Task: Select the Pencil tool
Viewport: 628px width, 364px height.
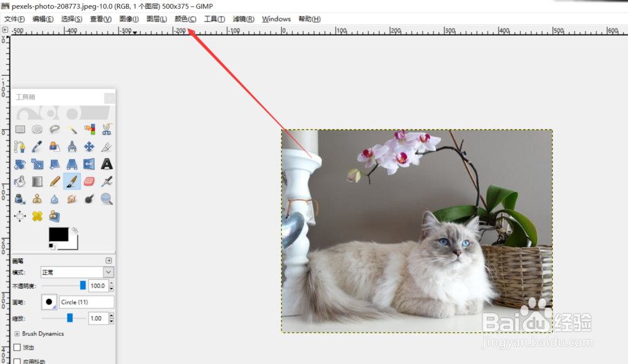Action: 55,181
